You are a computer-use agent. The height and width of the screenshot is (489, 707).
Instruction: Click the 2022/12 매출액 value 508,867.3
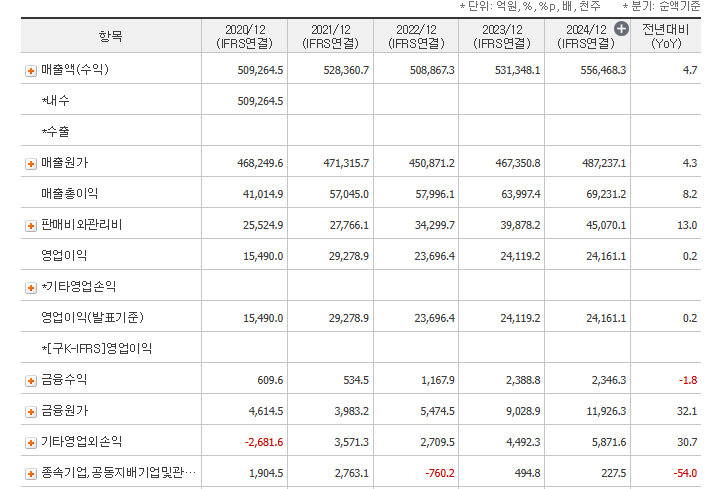(x=432, y=71)
